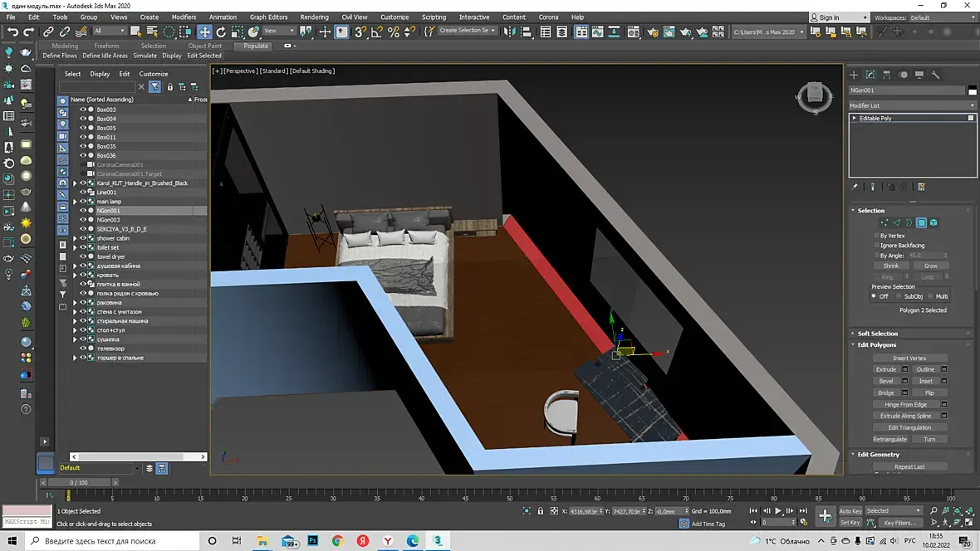980x551 pixels.
Task: Select the Move tool in main toolbar
Action: coord(204,32)
